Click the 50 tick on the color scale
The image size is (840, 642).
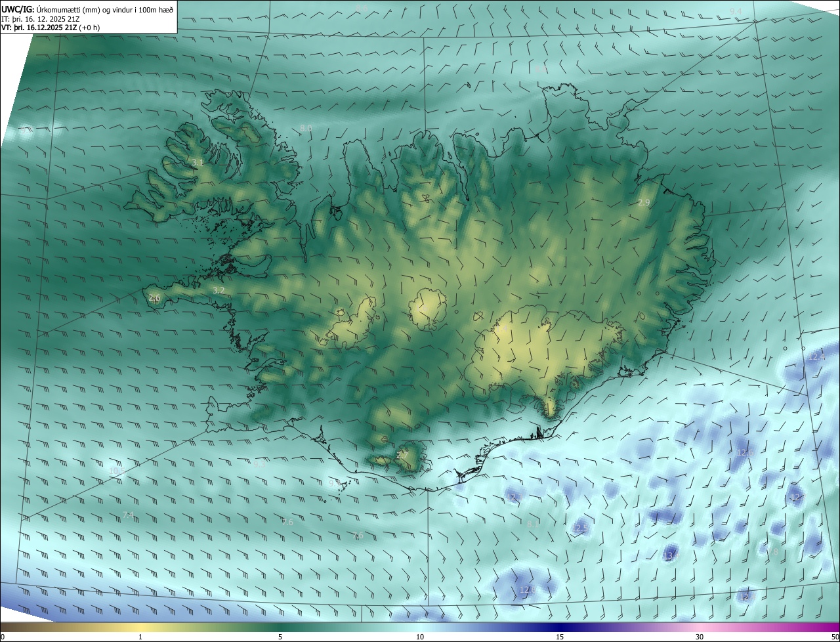(x=835, y=637)
